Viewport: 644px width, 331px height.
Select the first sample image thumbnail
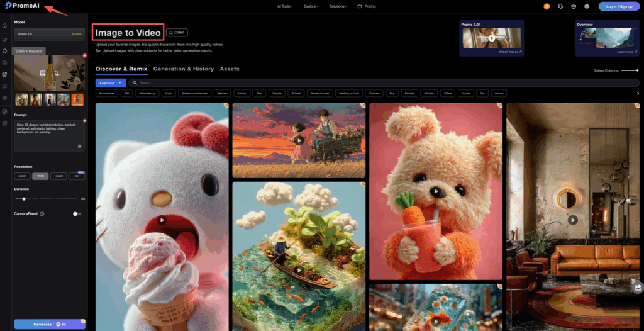pos(21,99)
